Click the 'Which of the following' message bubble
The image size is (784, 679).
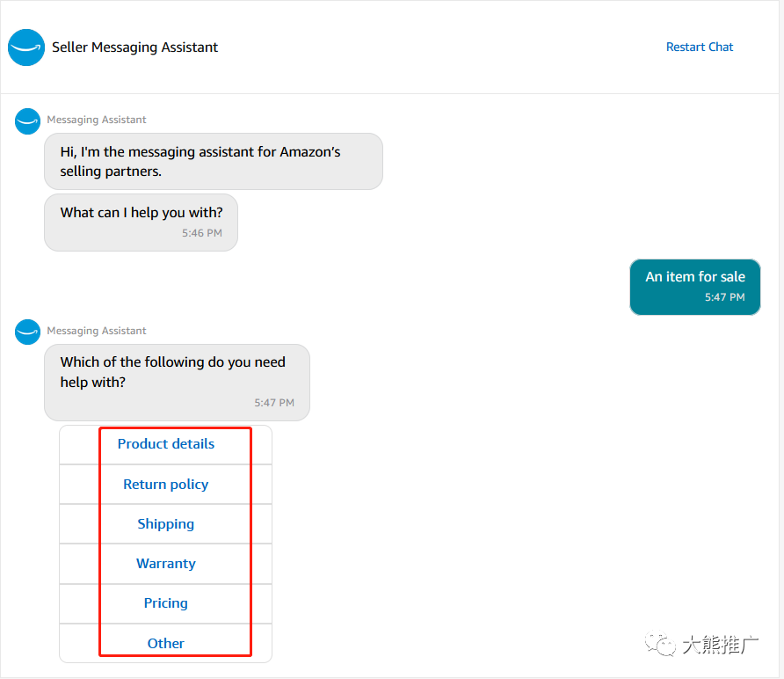(x=177, y=383)
